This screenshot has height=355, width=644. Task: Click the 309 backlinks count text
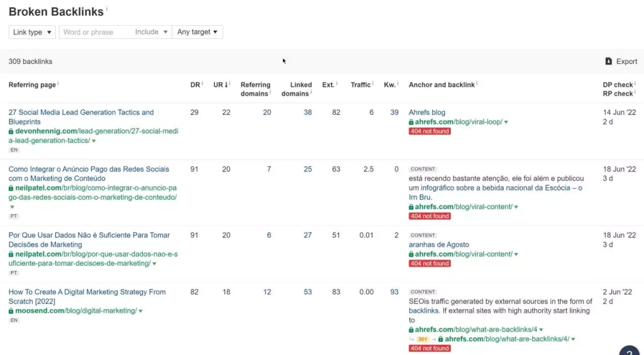click(x=30, y=62)
